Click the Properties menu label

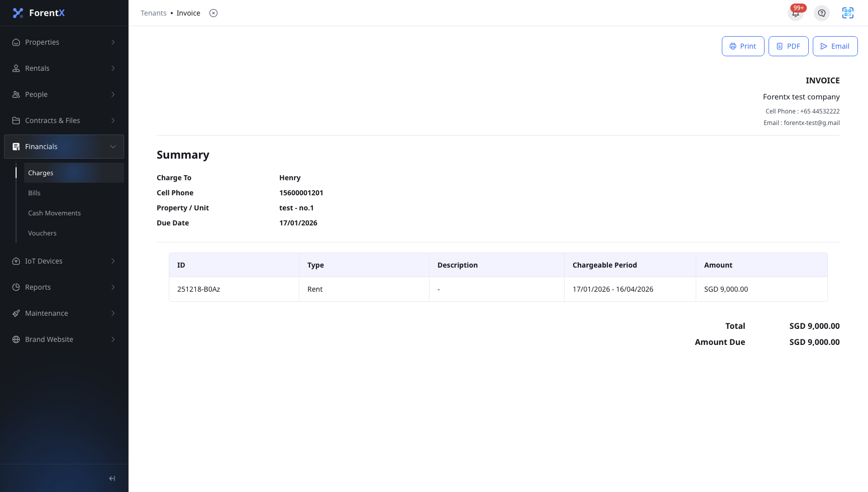pyautogui.click(x=42, y=42)
